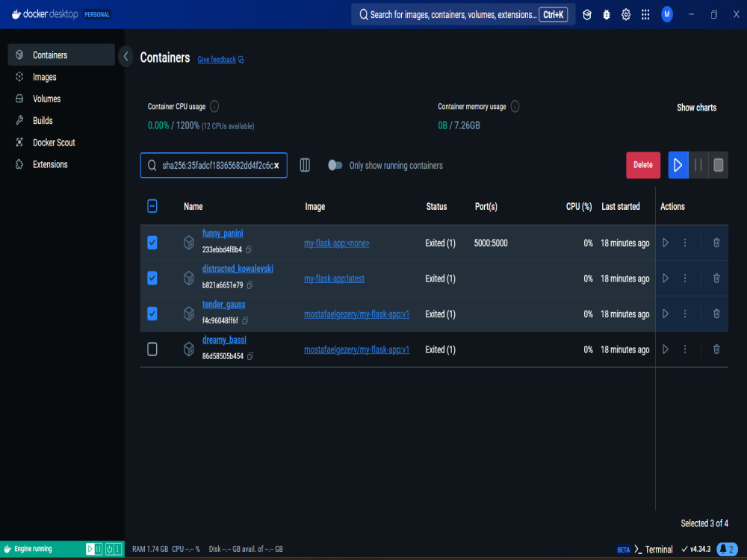Click the red Delete button

[x=643, y=165]
